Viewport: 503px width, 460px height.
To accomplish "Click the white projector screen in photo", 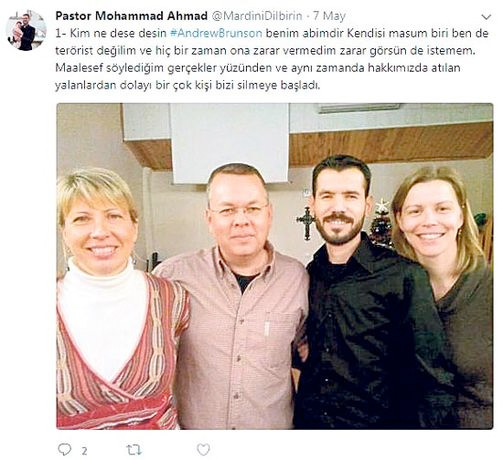I will (229, 143).
